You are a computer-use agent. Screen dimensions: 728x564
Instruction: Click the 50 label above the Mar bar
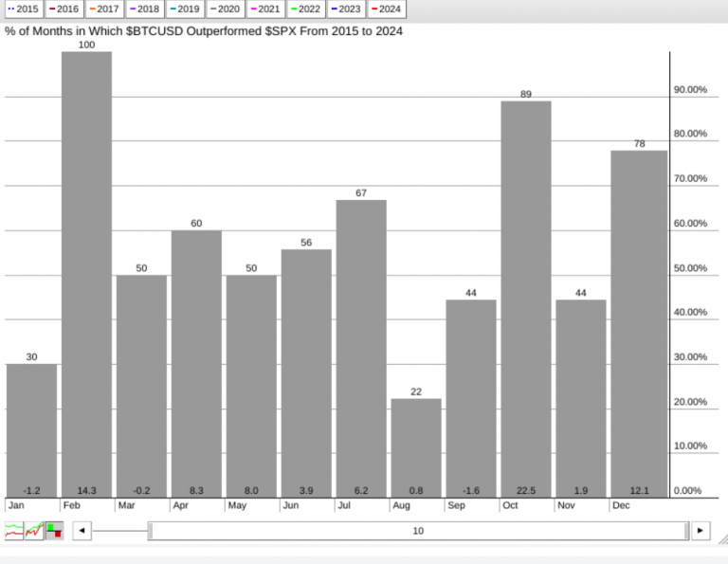(141, 268)
